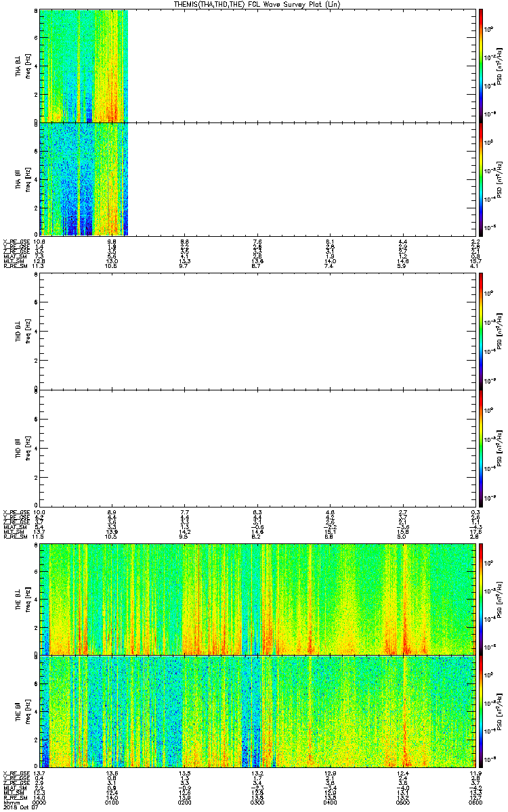Click the THA BL PSD color bar
The image size is (508, 812).
click(x=481, y=66)
